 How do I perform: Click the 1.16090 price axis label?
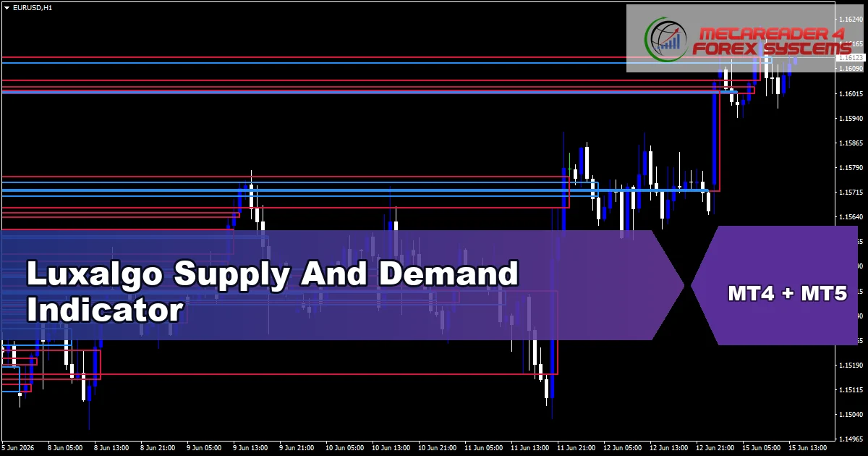[850, 69]
